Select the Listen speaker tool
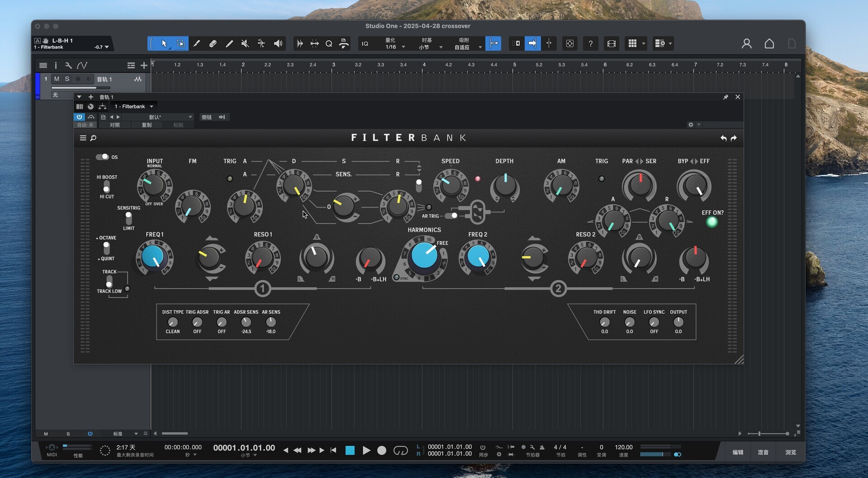 coord(278,43)
